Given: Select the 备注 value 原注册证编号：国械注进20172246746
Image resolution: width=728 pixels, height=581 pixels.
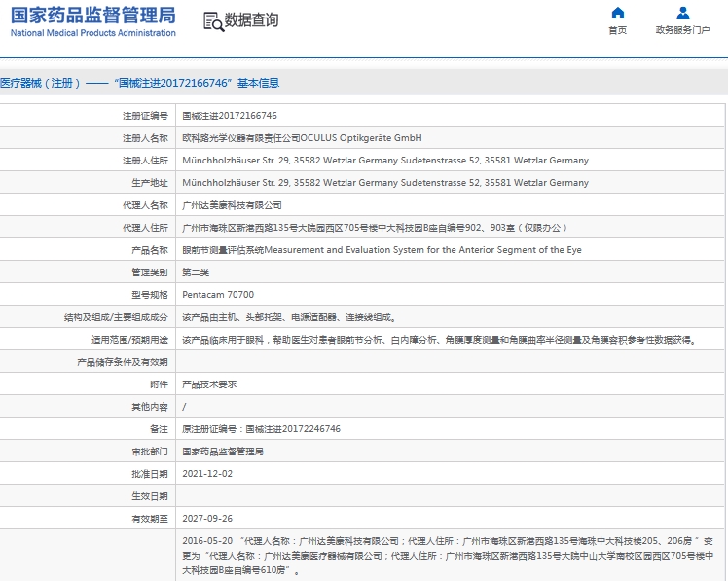Looking at the screenshot, I should (261, 429).
